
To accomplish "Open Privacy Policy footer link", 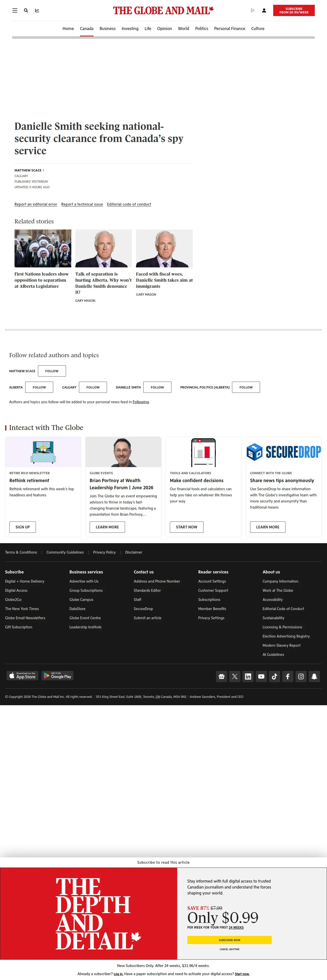I will pos(104,552).
